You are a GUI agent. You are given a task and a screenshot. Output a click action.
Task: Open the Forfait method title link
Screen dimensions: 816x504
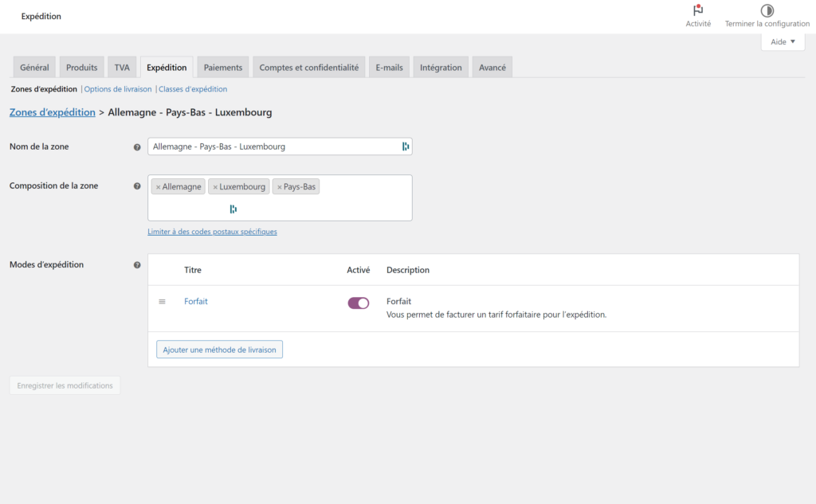[x=196, y=301]
